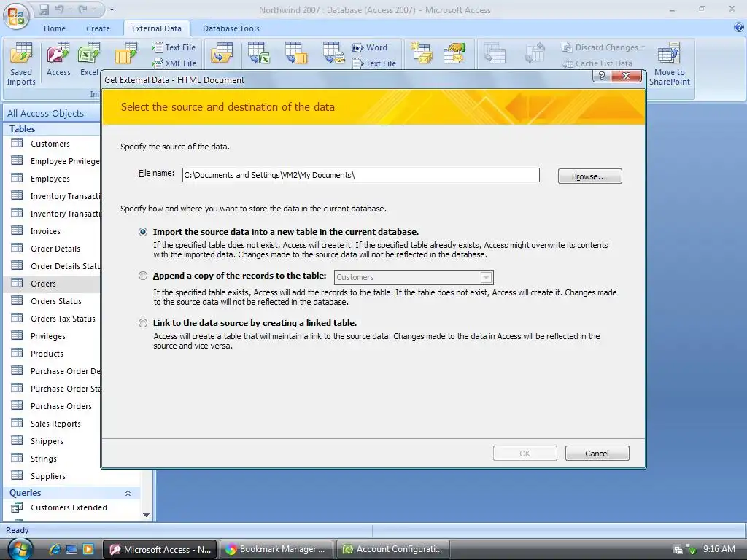
Task: Import from Access database icon
Action: pos(58,60)
